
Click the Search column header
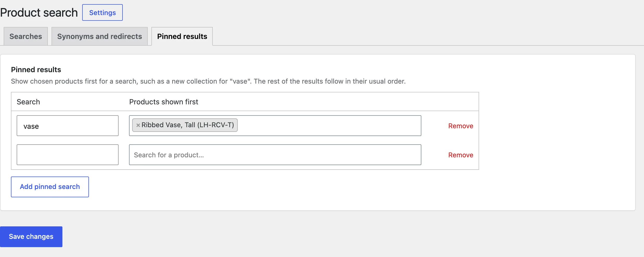tap(28, 102)
